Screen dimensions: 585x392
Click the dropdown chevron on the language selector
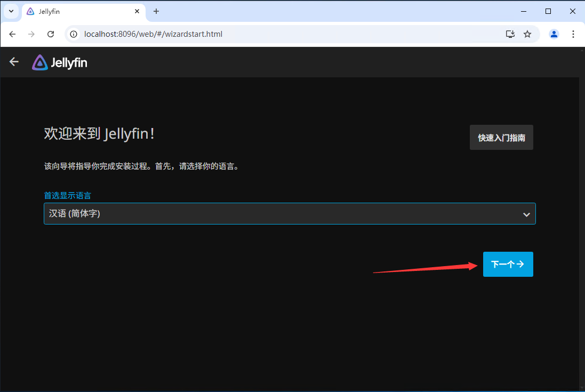[526, 213]
